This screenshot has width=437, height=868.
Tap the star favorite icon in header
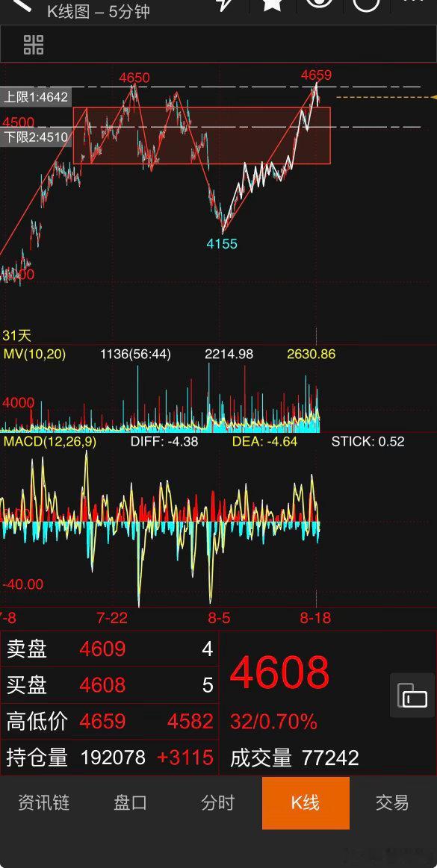(x=272, y=4)
